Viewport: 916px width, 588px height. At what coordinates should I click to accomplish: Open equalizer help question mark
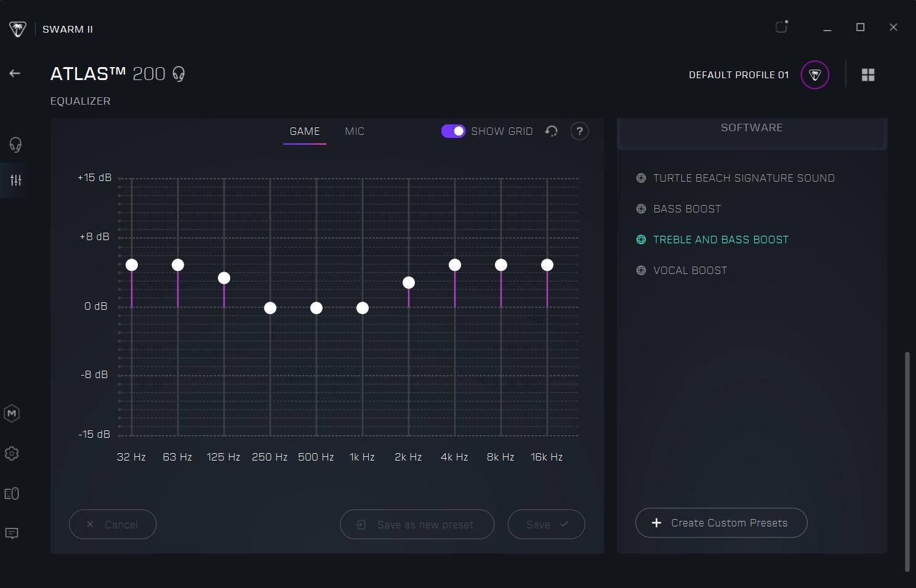pyautogui.click(x=579, y=131)
